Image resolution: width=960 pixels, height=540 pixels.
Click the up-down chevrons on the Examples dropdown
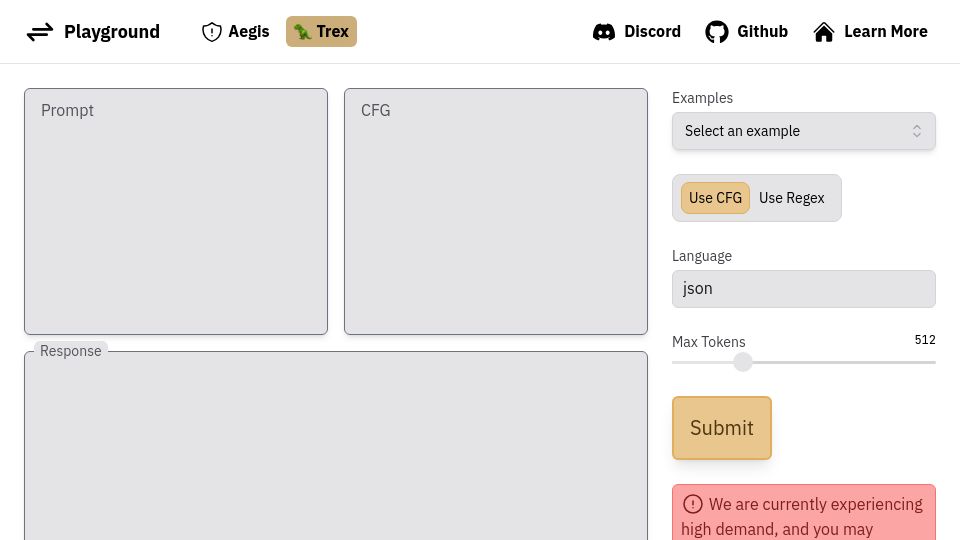point(917,131)
